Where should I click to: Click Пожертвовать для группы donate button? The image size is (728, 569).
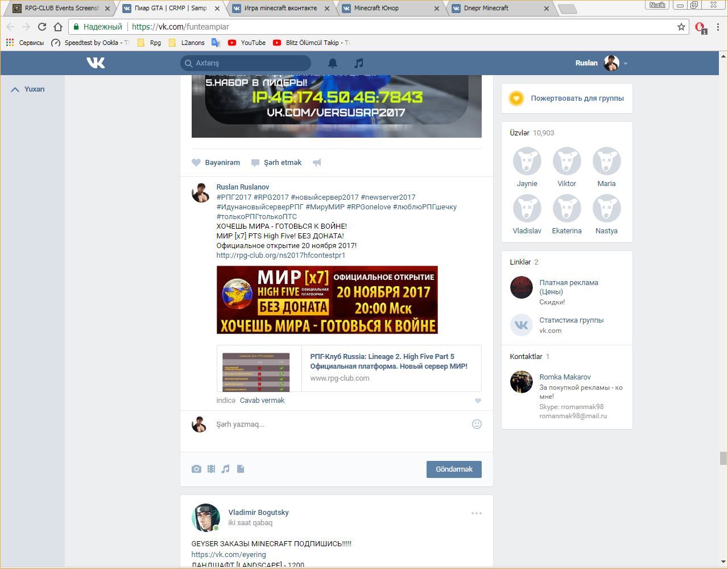click(x=567, y=98)
